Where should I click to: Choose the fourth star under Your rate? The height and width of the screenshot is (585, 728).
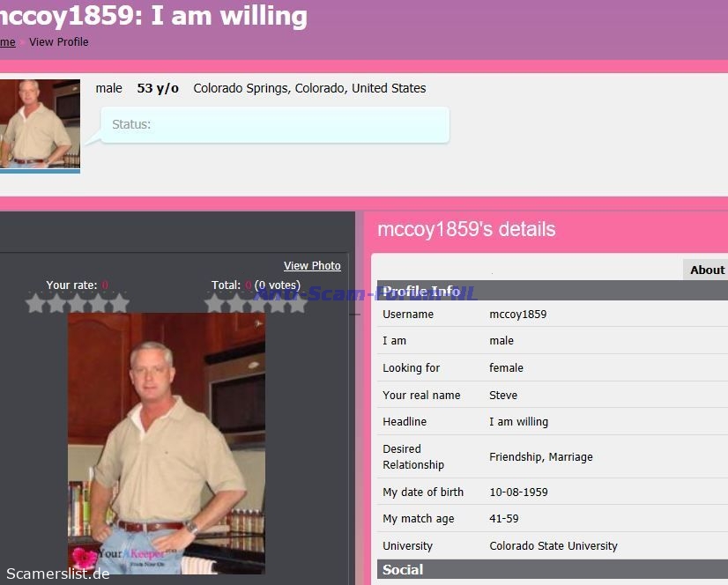pos(99,303)
